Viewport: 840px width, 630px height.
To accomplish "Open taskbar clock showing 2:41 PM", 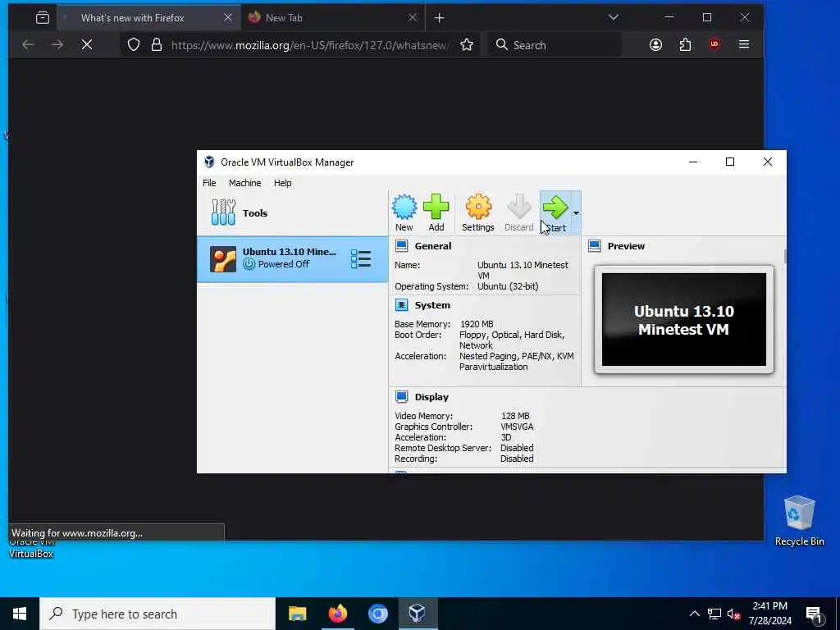I will 769,614.
